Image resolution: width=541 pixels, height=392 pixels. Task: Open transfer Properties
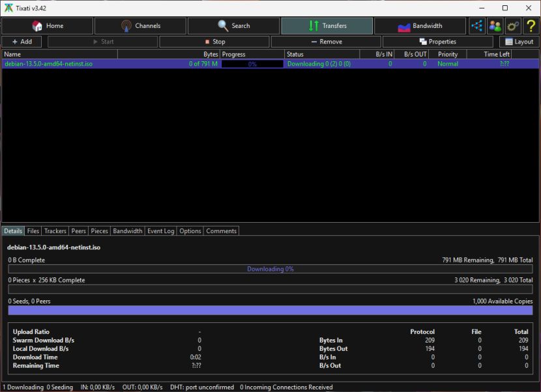coord(438,42)
